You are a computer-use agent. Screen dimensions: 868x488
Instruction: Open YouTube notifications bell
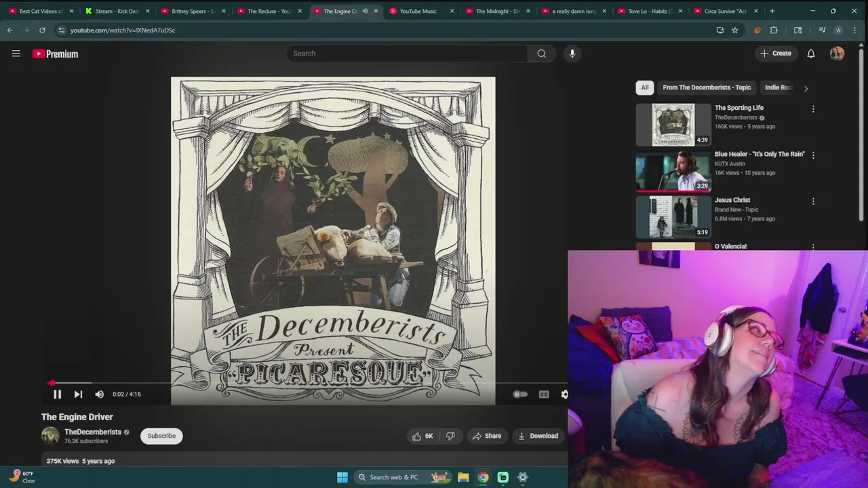tap(811, 54)
